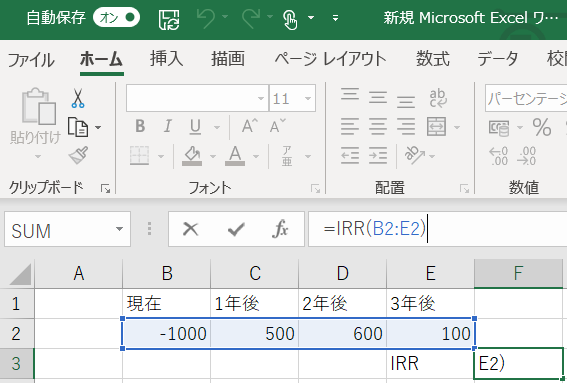The height and width of the screenshot is (383, 567).
Task: Open the 配置 dialog launcher
Action: pyautogui.click(x=464, y=188)
